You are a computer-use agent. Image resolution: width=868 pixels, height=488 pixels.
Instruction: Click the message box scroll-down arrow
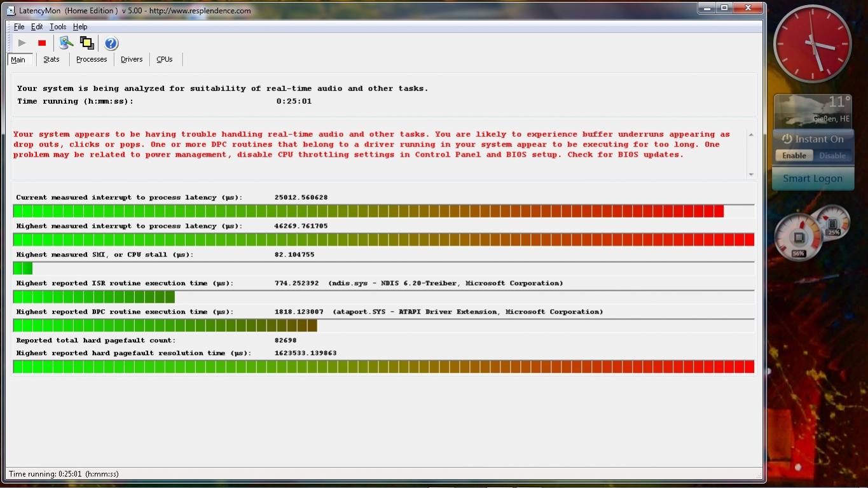(x=751, y=174)
